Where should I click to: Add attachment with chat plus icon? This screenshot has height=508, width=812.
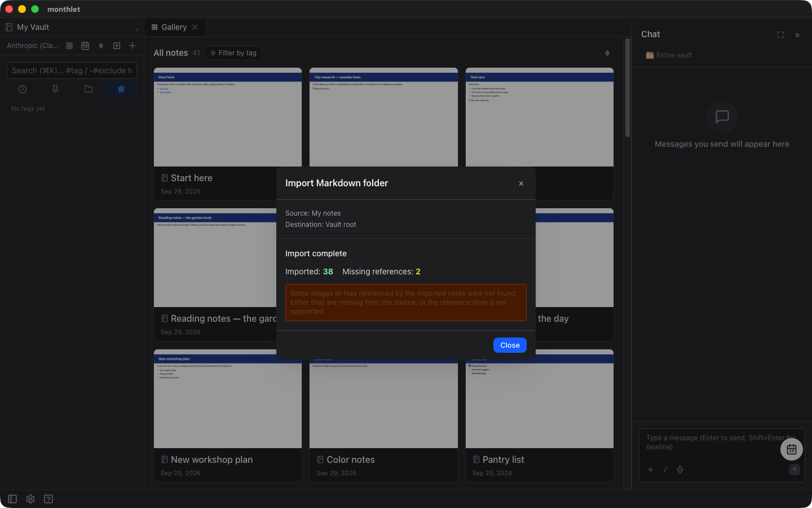651,470
